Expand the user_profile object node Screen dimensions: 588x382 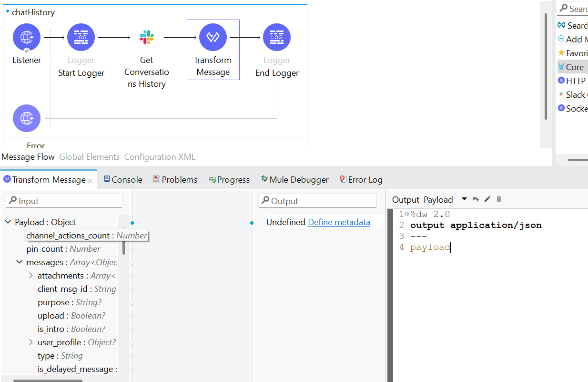(x=31, y=342)
